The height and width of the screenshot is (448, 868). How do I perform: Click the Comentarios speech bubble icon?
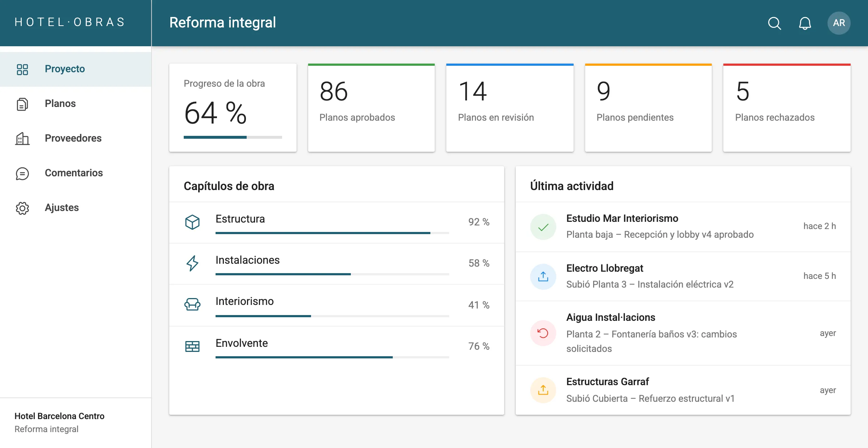22,173
